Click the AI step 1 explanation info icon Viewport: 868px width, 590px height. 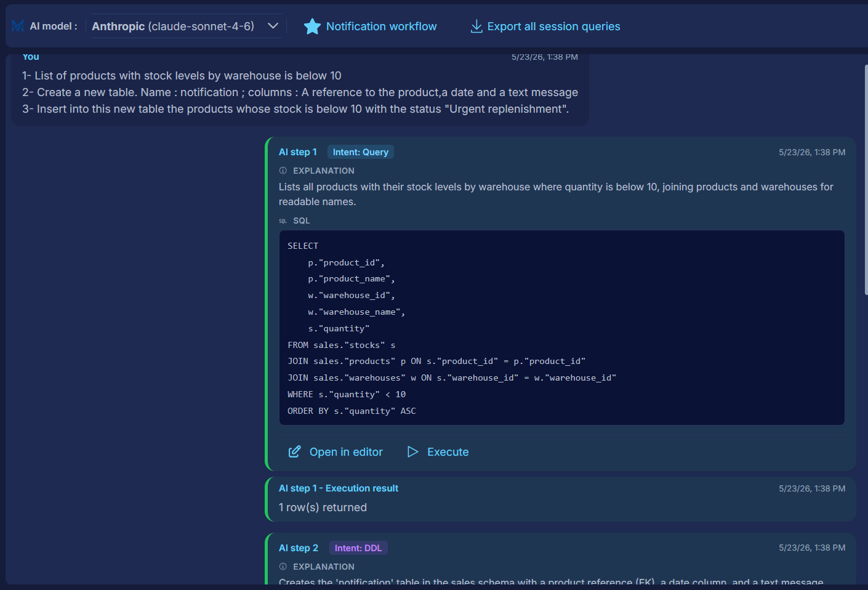tap(283, 171)
